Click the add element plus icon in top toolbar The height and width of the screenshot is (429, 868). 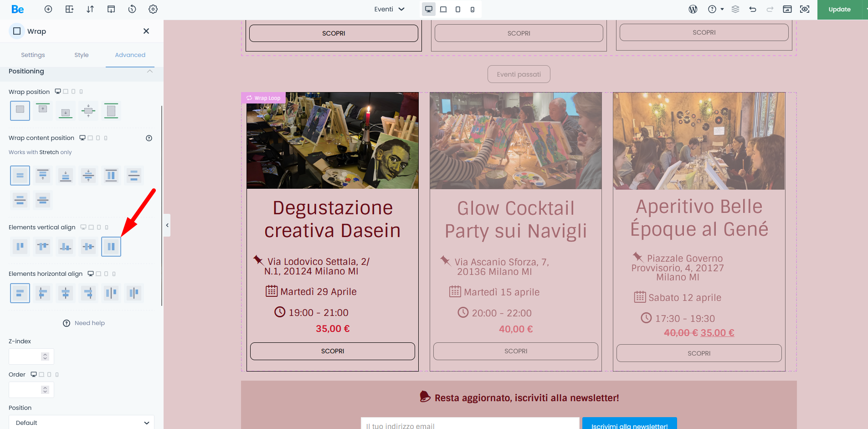point(48,9)
